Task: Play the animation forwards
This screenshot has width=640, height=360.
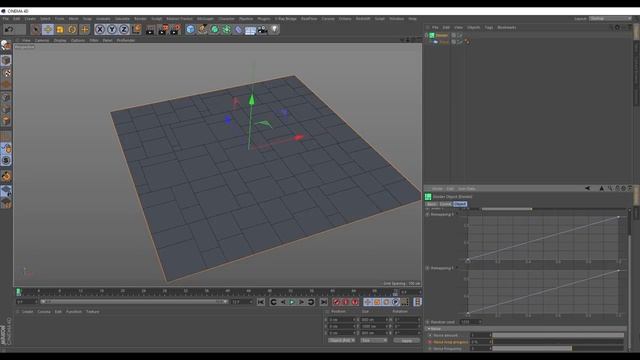Action: pos(292,302)
